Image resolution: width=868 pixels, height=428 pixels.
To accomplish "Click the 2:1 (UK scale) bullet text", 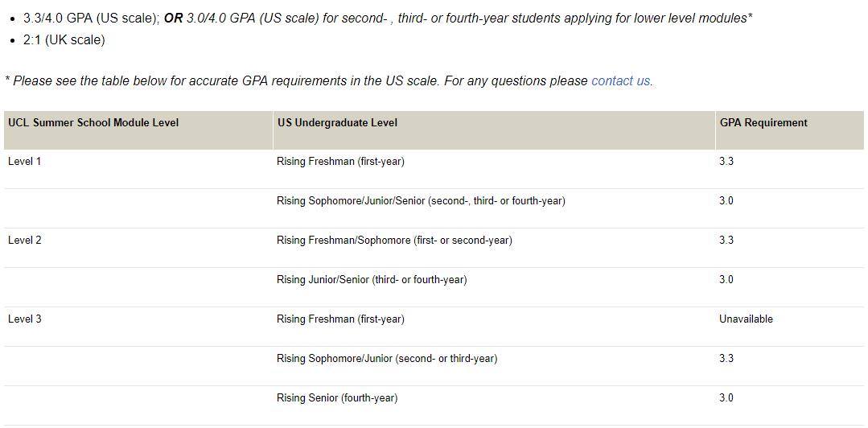I will [x=64, y=40].
